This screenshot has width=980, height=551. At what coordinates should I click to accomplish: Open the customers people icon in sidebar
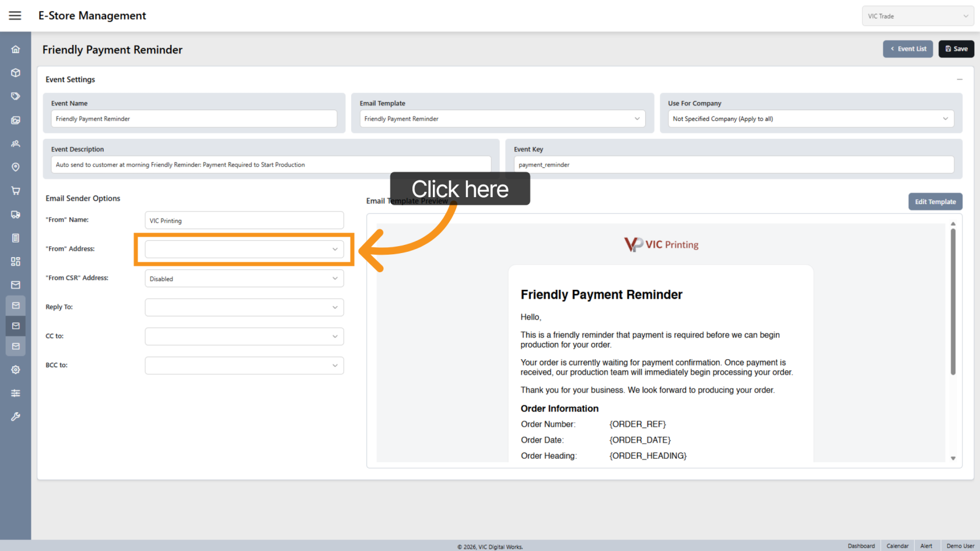click(x=16, y=143)
